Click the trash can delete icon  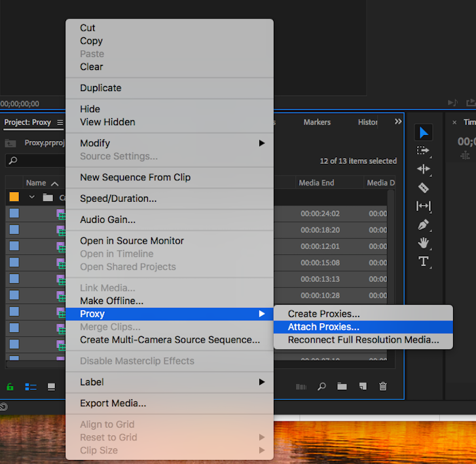(383, 387)
